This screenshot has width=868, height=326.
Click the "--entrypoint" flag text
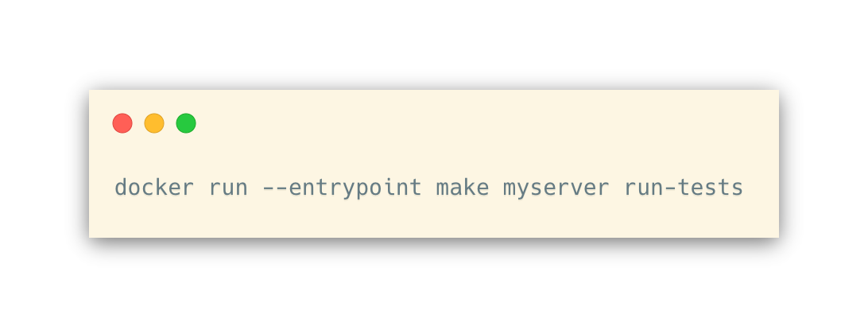[342, 188]
